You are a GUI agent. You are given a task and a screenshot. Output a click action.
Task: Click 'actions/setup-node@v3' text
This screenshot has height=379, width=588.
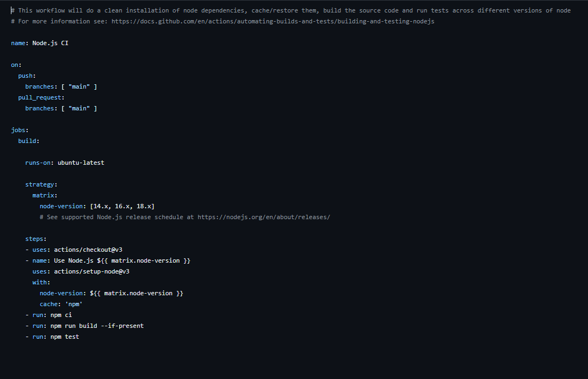pyautogui.click(x=92, y=271)
